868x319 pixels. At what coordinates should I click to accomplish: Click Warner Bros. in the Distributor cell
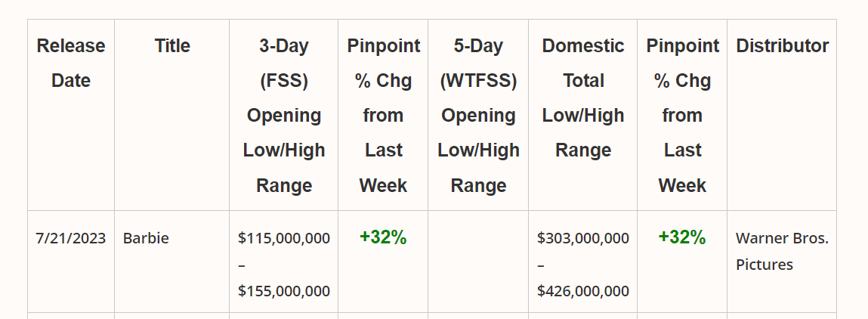pyautogui.click(x=782, y=238)
